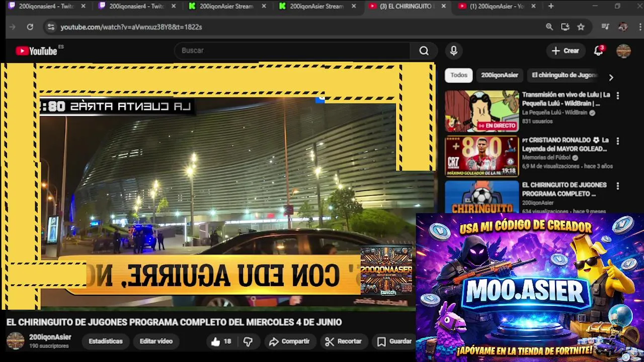The image size is (644, 362).
Task: Click the install/cast icon in address bar
Action: (x=565, y=27)
